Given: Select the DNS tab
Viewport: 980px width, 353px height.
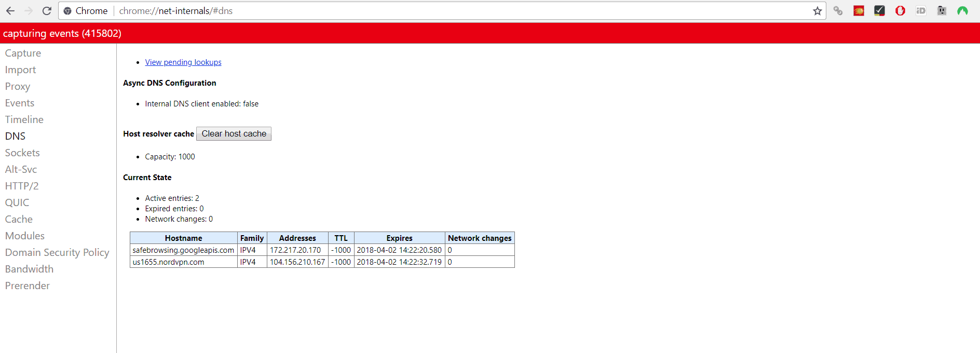Looking at the screenshot, I should [x=15, y=136].
